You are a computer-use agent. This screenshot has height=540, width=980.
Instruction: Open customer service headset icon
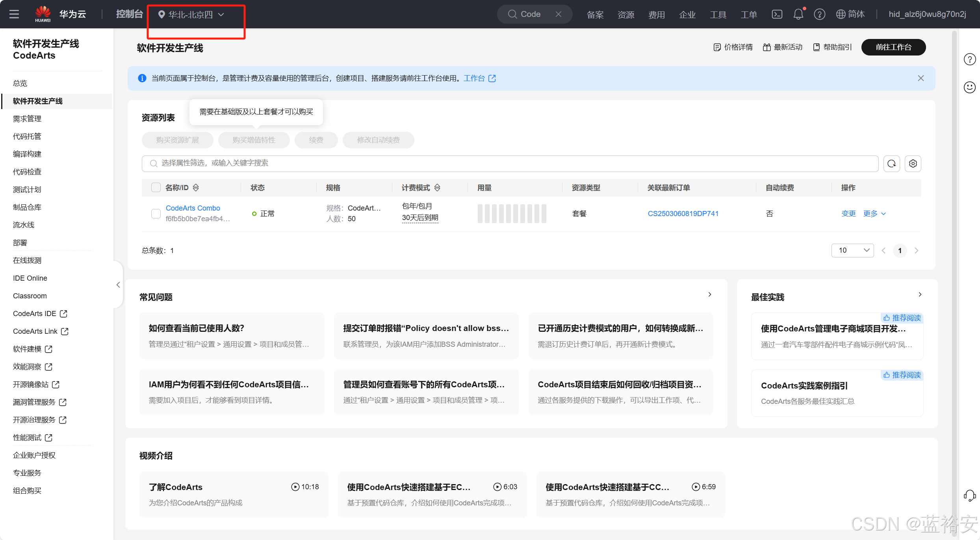pyautogui.click(x=969, y=496)
